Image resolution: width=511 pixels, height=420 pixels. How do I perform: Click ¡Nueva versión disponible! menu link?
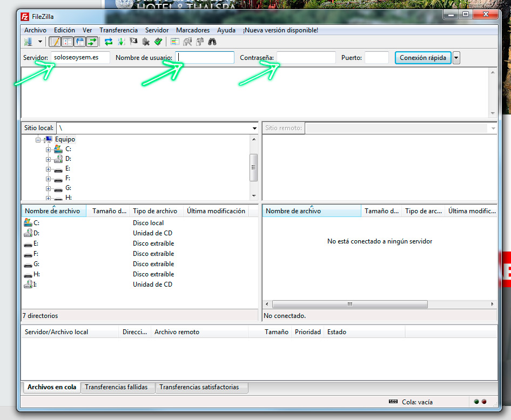pos(280,30)
